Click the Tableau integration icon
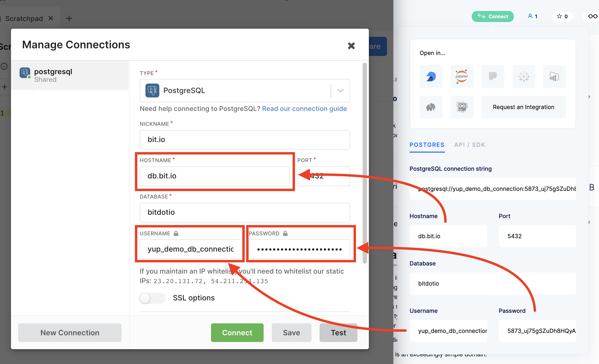599x364 pixels. (523, 77)
